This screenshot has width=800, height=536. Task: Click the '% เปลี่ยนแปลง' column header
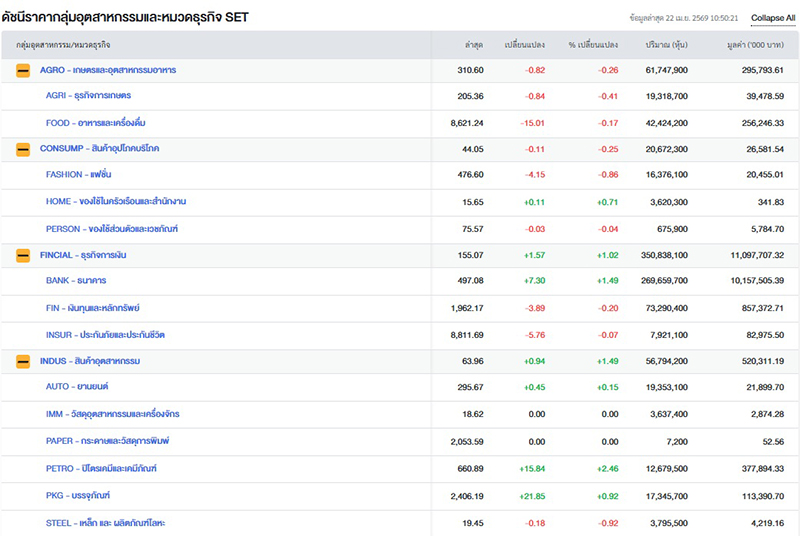pos(593,45)
